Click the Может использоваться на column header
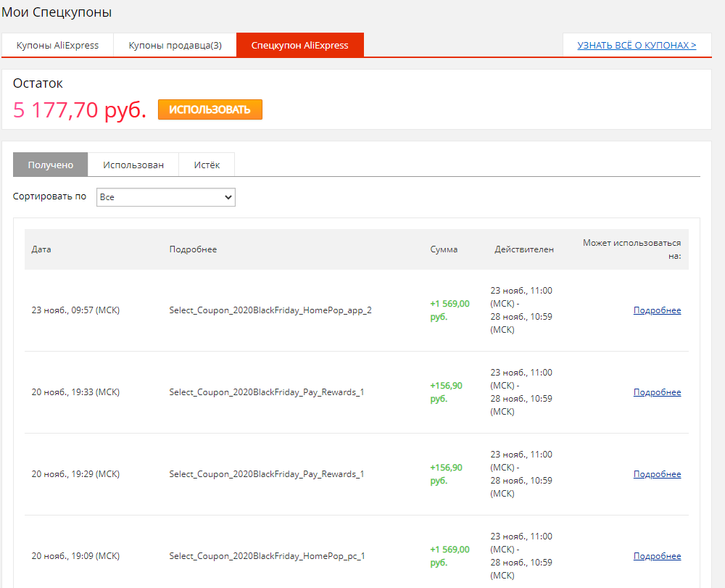Screen dimensions: 725x588 click(x=631, y=249)
